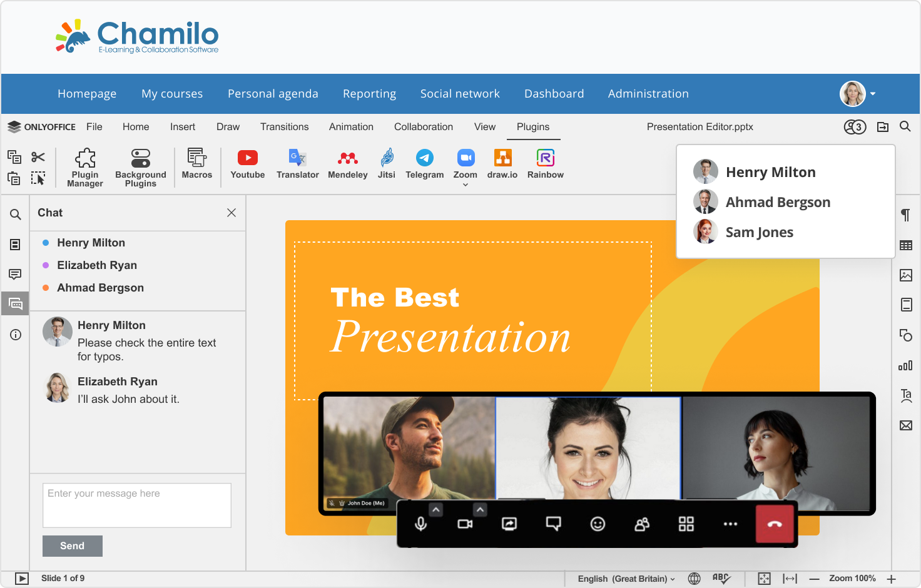Start the Jitsi plugin
This screenshot has width=921, height=588.
387,164
